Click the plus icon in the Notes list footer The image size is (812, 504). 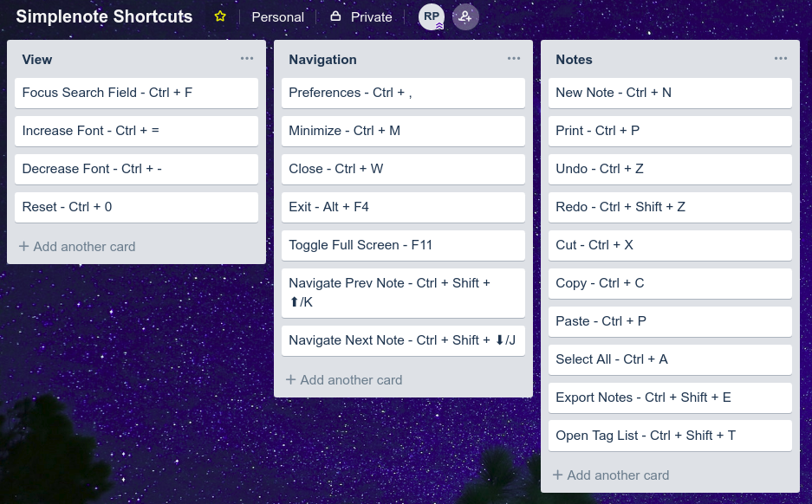click(x=558, y=475)
